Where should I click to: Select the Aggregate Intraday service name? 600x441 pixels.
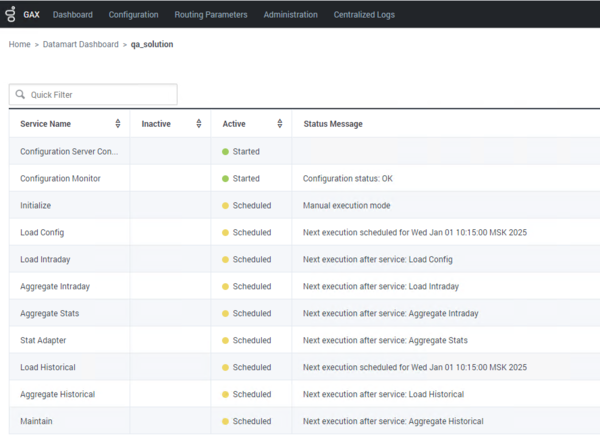[55, 286]
